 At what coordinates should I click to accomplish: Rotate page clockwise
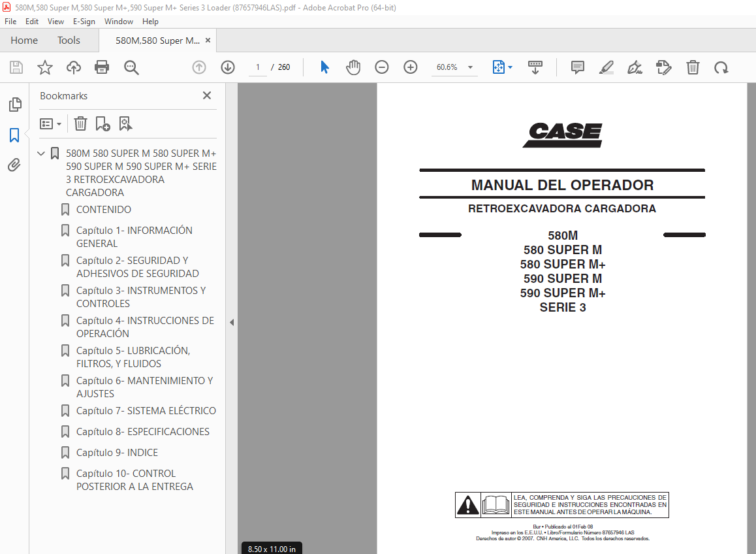tap(721, 67)
